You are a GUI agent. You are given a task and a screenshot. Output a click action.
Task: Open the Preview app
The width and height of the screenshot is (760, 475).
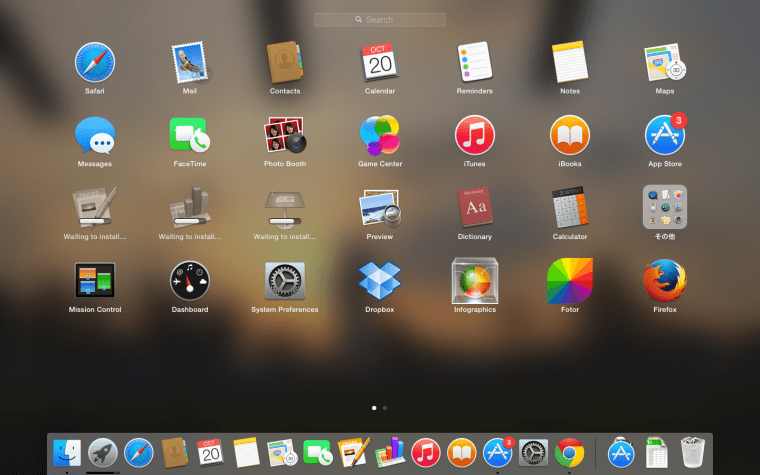380,208
